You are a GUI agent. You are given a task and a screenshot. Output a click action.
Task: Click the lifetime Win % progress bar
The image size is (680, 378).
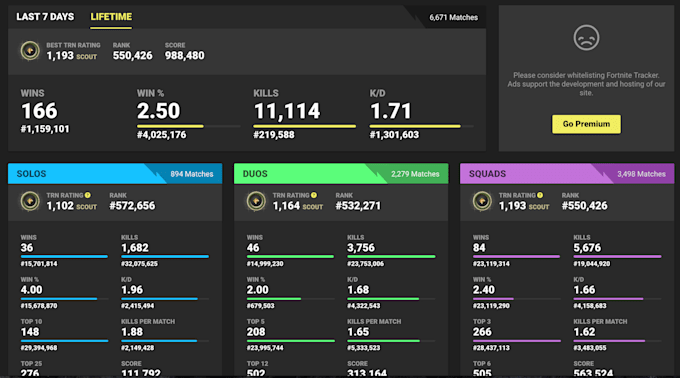189,126
